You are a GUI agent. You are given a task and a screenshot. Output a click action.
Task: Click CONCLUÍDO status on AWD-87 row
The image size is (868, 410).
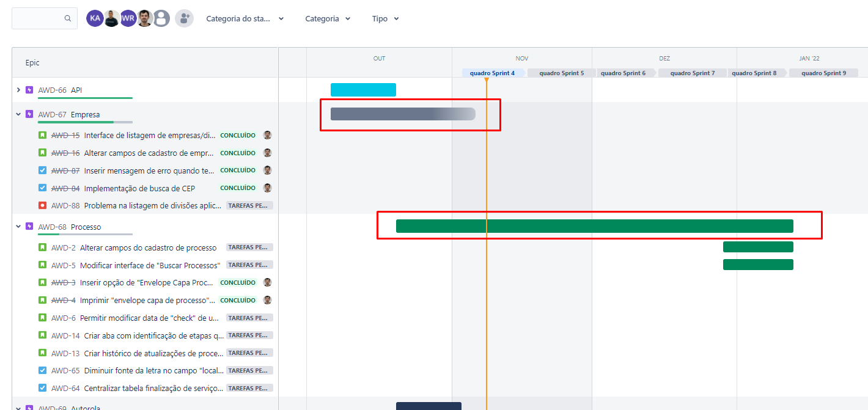coord(238,170)
